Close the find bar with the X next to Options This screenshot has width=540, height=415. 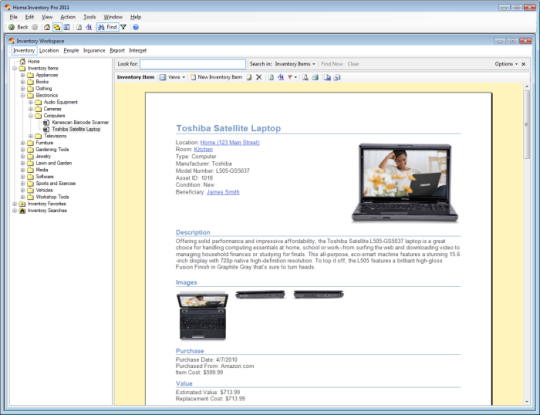tap(523, 64)
